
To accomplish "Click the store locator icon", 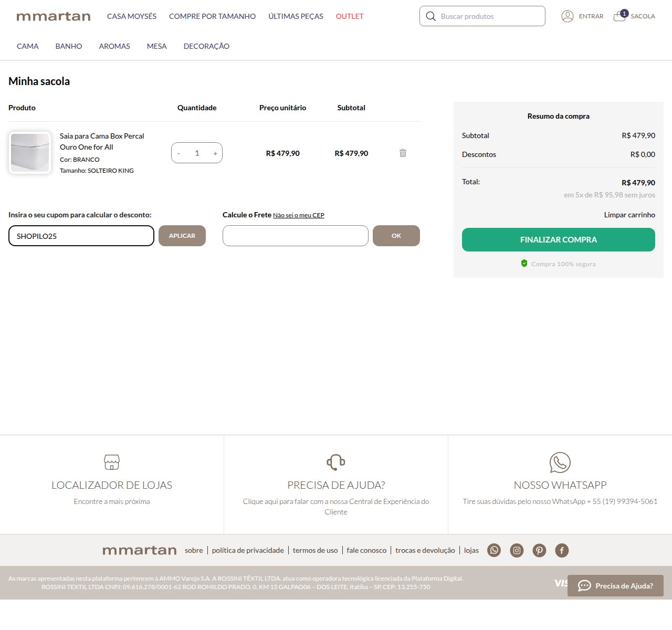I will click(112, 462).
